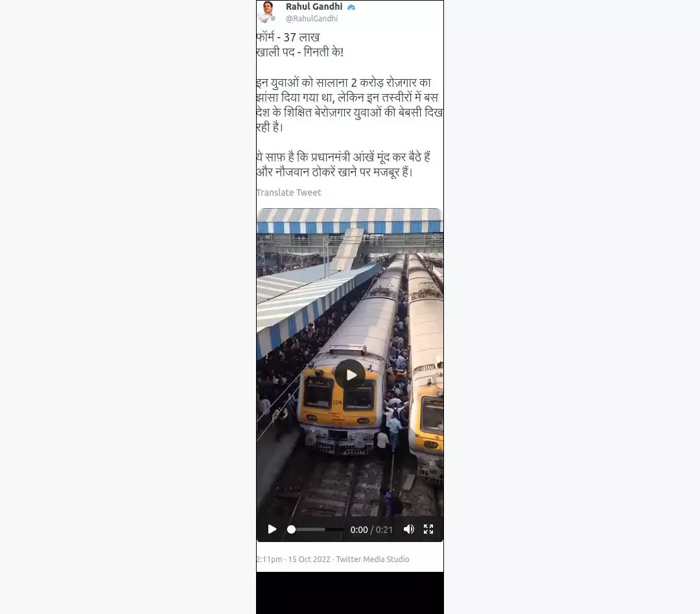Click the tweet's first line mentioning 37 लाख
Screen dimensions: 700x614
288,38
